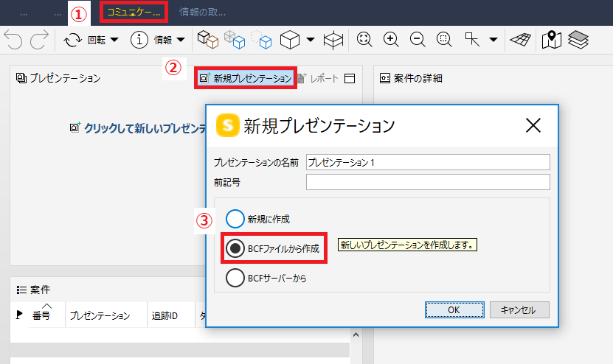Close the 新規プレゼンテーション dialog
The width and height of the screenshot is (613, 364).
tap(533, 125)
